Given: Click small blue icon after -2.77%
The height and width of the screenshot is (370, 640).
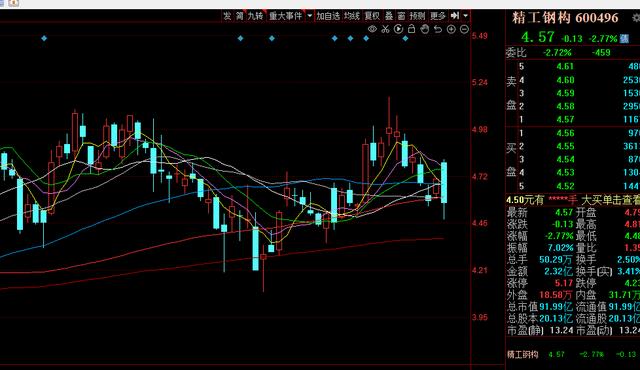Looking at the screenshot, I should (624, 39).
